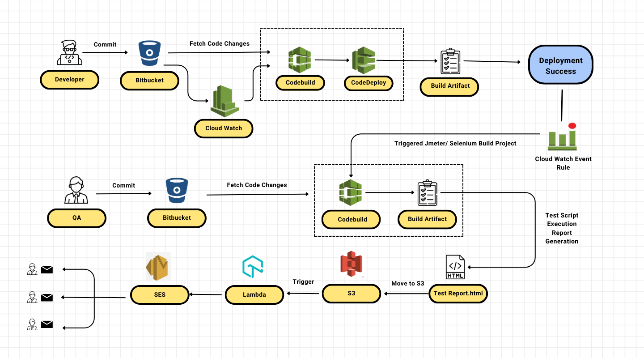Select the Codebuild icon in the top pipeline

coord(300,60)
